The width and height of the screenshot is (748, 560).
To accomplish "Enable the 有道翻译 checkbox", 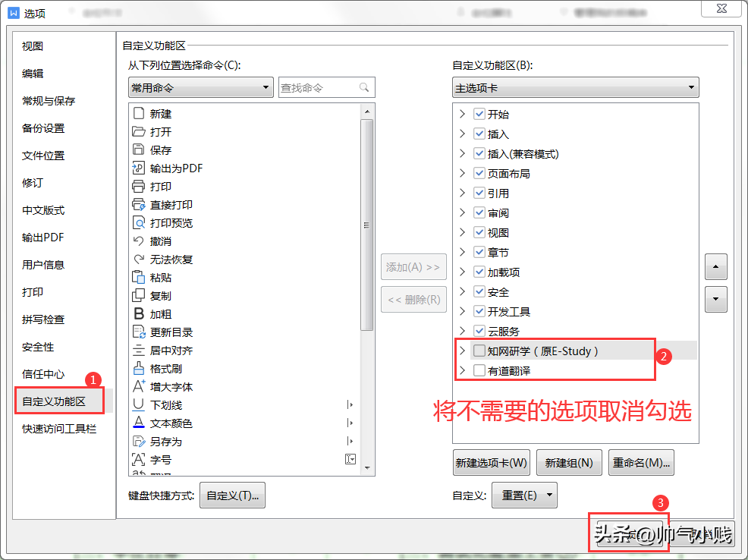I will click(479, 370).
